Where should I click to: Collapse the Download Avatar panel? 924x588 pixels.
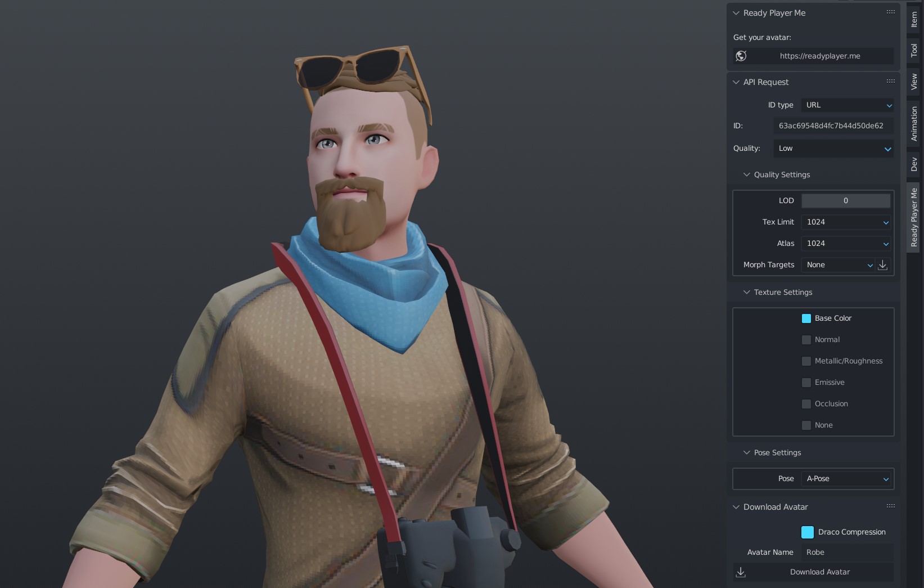coord(736,507)
